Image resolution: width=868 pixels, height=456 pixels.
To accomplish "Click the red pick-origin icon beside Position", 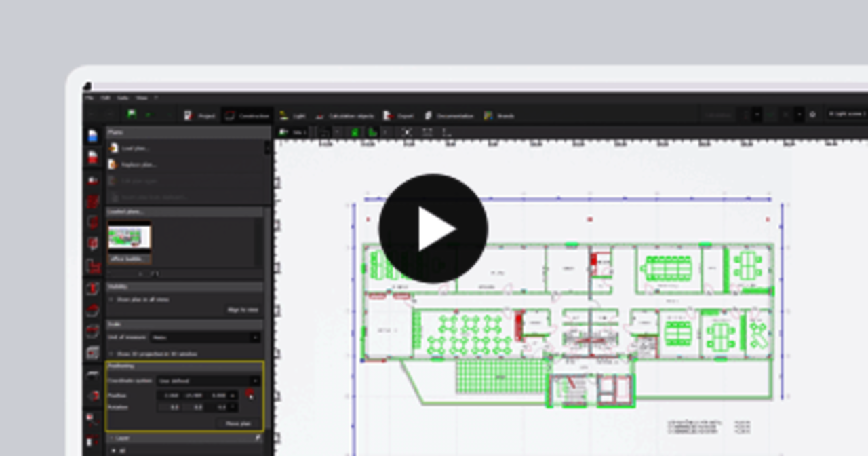I will 250,395.
